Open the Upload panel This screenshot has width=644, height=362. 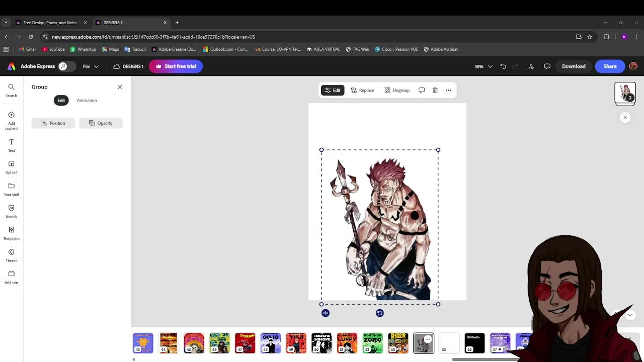[x=11, y=167]
